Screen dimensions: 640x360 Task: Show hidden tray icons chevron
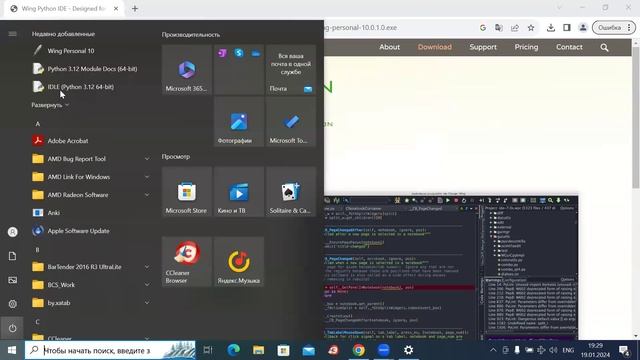click(x=493, y=350)
